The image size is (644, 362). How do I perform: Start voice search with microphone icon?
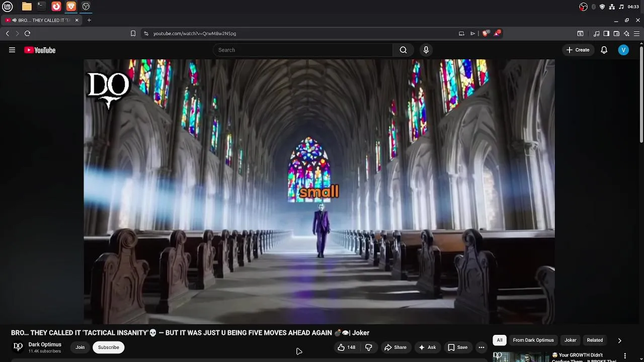[426, 50]
